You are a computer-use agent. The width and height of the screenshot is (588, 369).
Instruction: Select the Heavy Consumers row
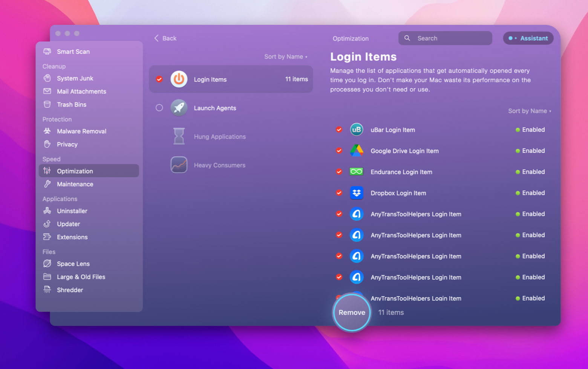tap(231, 165)
